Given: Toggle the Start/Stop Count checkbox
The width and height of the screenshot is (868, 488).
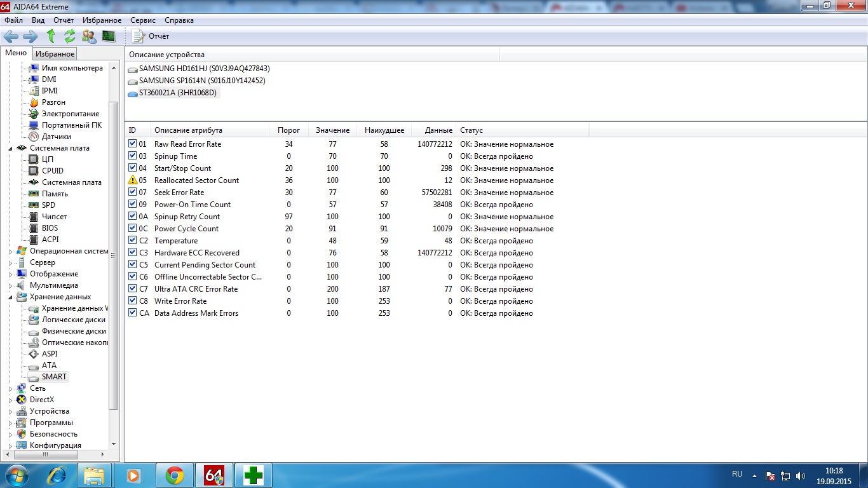Looking at the screenshot, I should pyautogui.click(x=132, y=168).
